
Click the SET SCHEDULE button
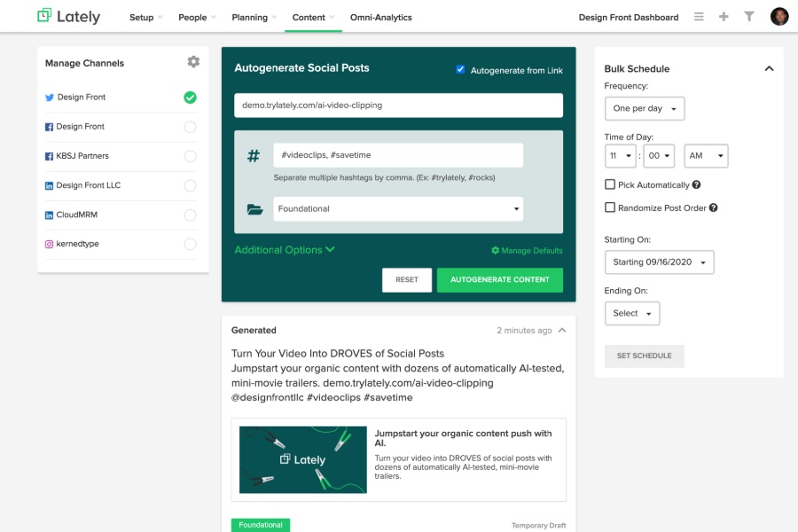click(645, 356)
